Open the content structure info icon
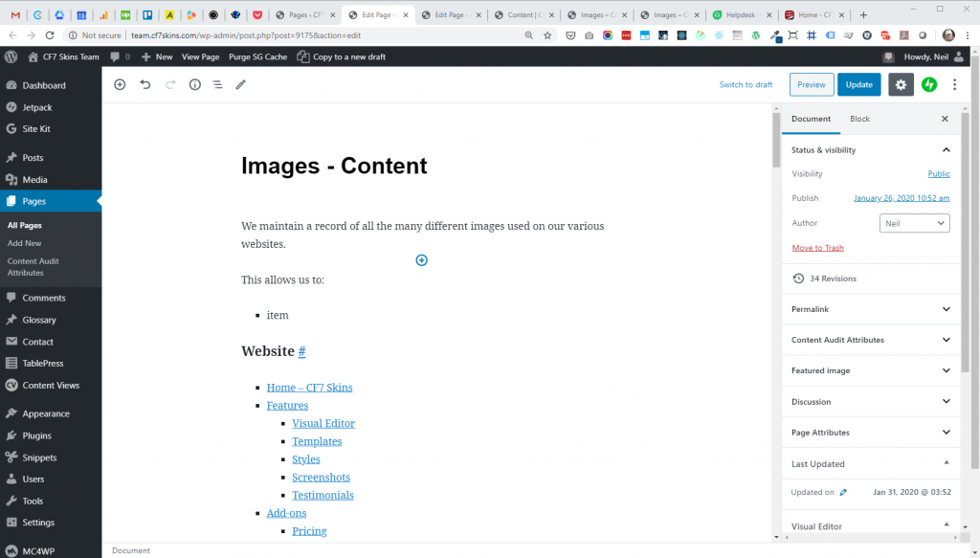 (x=194, y=84)
